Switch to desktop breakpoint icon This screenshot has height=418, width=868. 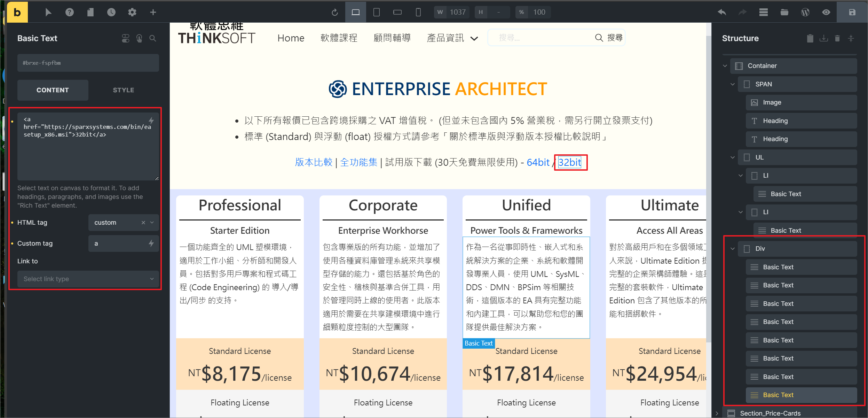pyautogui.click(x=356, y=12)
